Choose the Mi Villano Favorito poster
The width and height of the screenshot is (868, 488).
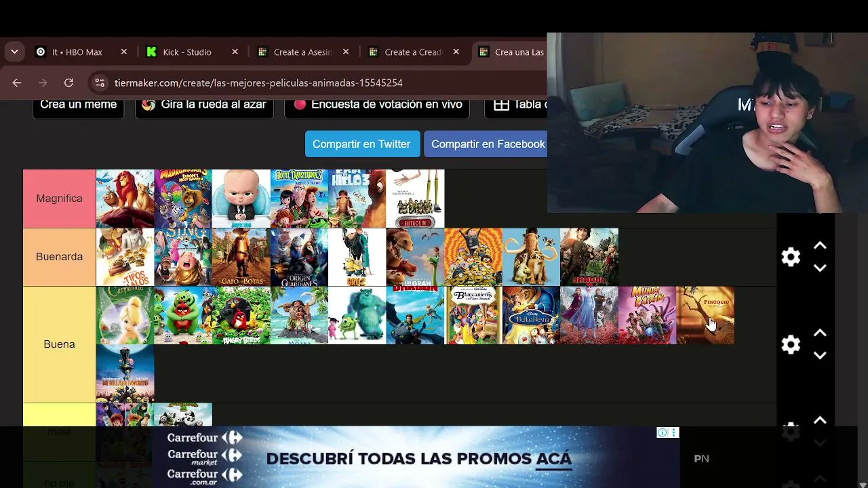[125, 373]
